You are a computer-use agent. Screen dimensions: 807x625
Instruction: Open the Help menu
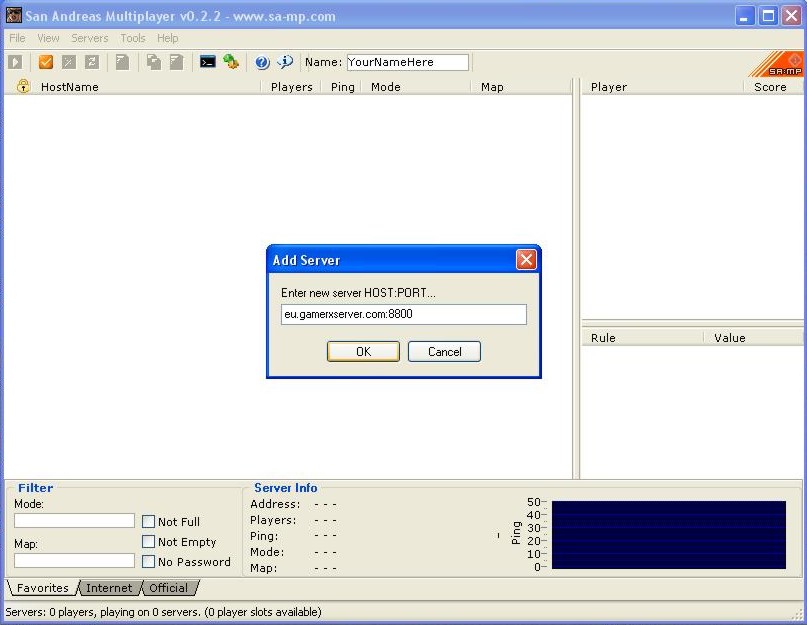[x=167, y=38]
